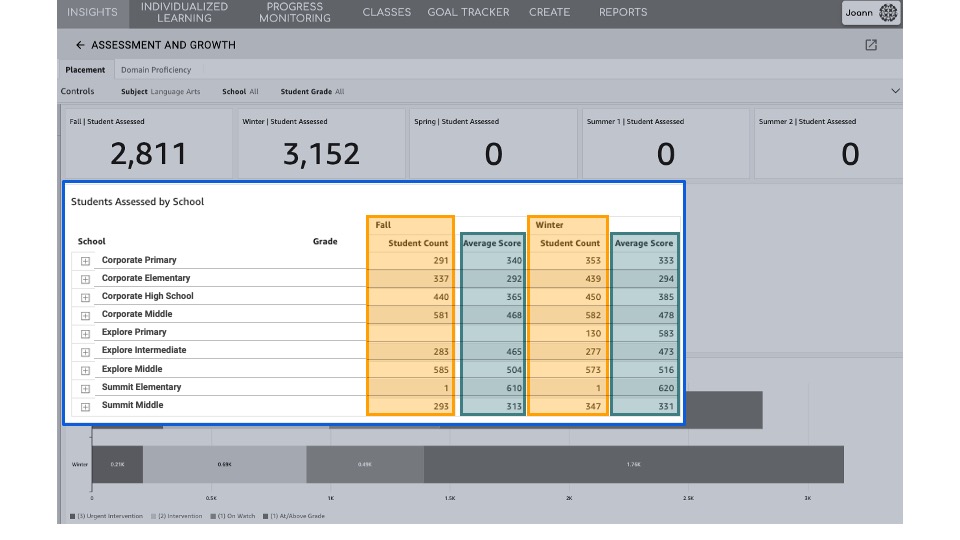This screenshot has height=540, width=960.
Task: Click plus icon beside Explore Middle
Action: coord(85,370)
